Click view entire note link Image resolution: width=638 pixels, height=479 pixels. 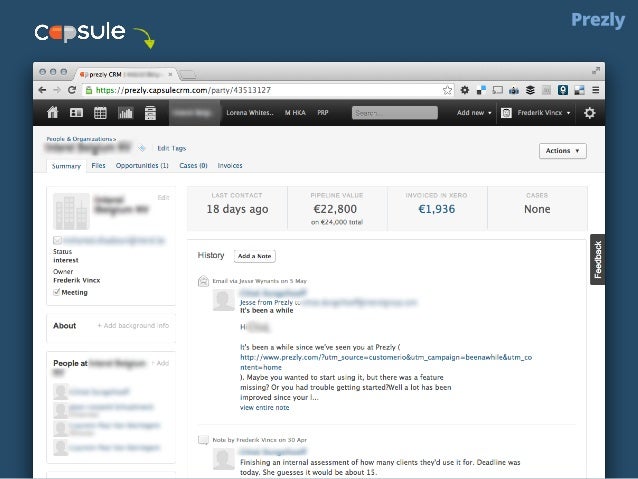(264, 407)
